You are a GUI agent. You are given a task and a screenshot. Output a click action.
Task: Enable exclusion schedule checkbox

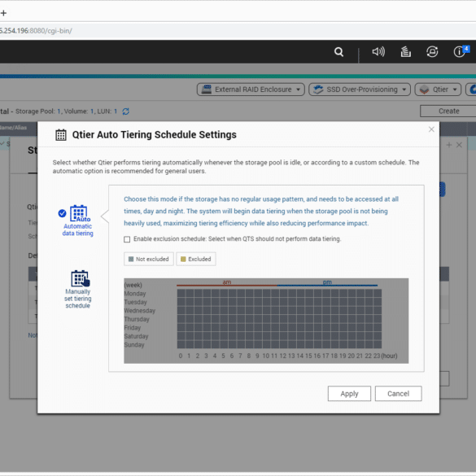click(x=127, y=239)
